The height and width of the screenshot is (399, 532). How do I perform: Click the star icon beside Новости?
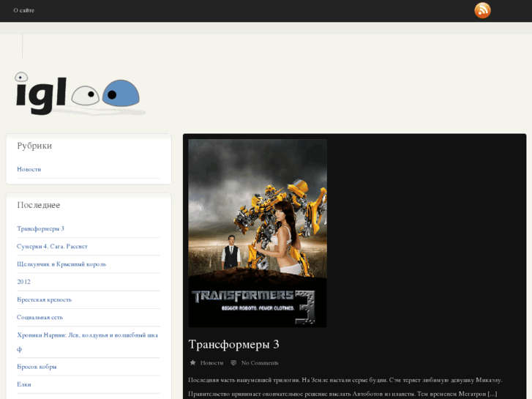(192, 362)
